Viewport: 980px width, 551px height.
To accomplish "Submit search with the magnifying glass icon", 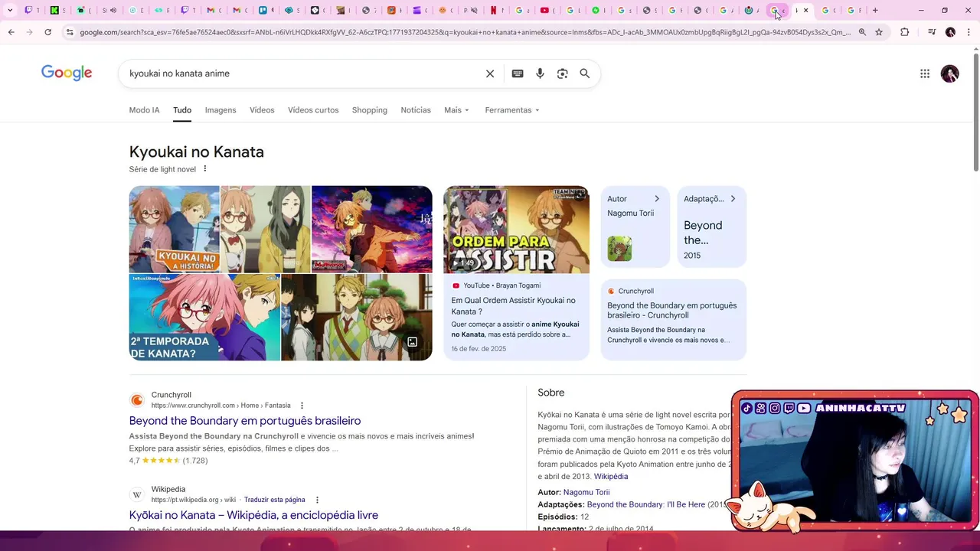I will point(585,73).
